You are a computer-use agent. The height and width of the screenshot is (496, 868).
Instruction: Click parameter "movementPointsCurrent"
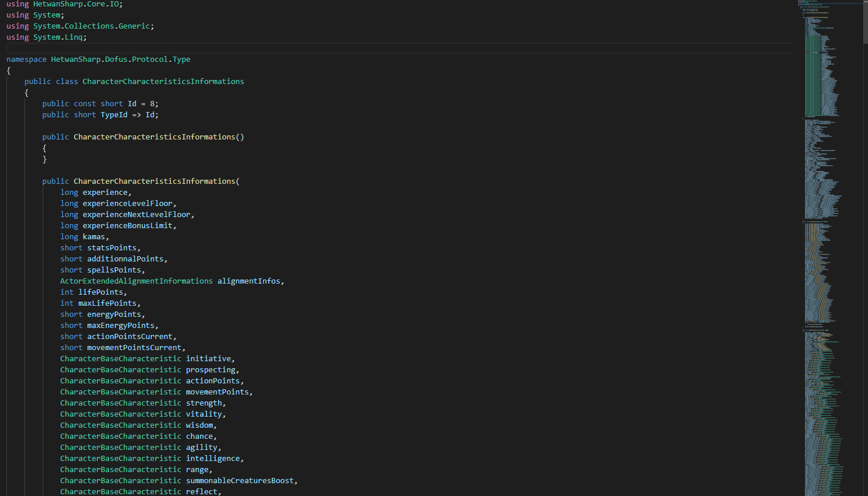pos(134,348)
